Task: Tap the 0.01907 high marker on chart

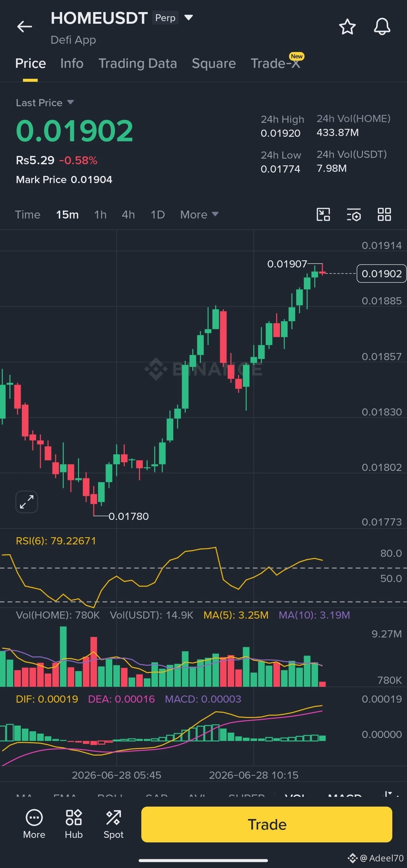Action: click(x=287, y=264)
